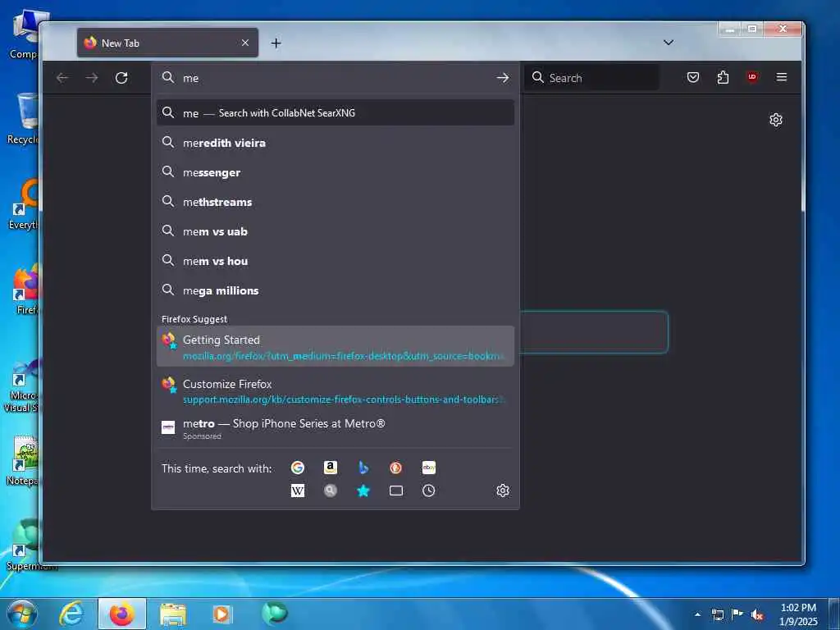Image resolution: width=840 pixels, height=630 pixels.
Task: Search this time with DuckDuckGo
Action: (x=396, y=468)
